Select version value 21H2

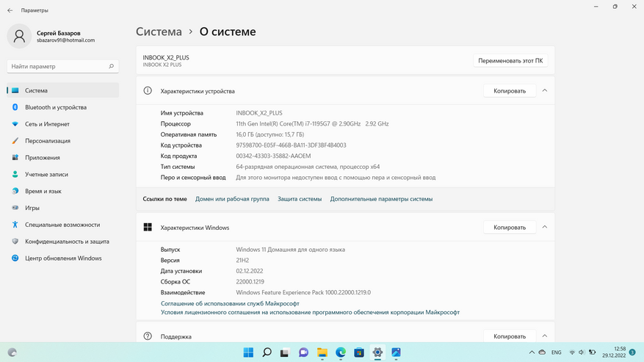pos(242,261)
